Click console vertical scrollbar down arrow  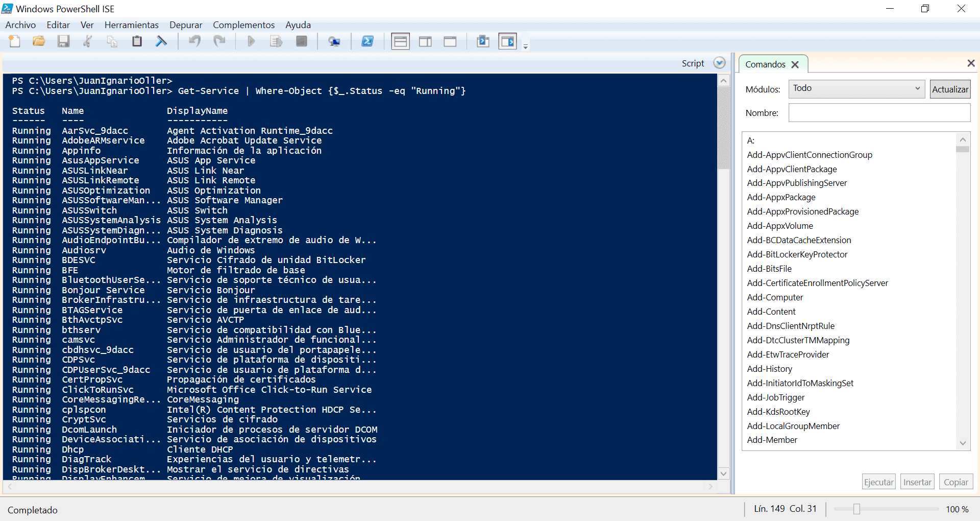click(724, 473)
